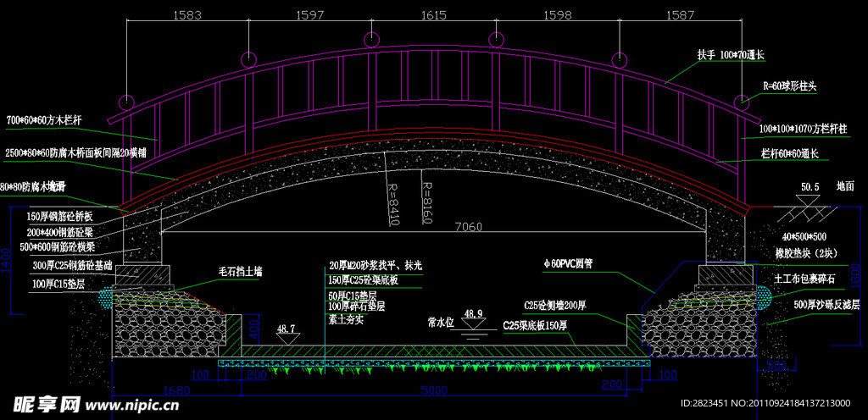The image size is (868, 420).
Task: Click the blue '5000' channel width dimension
Action: click(x=434, y=390)
